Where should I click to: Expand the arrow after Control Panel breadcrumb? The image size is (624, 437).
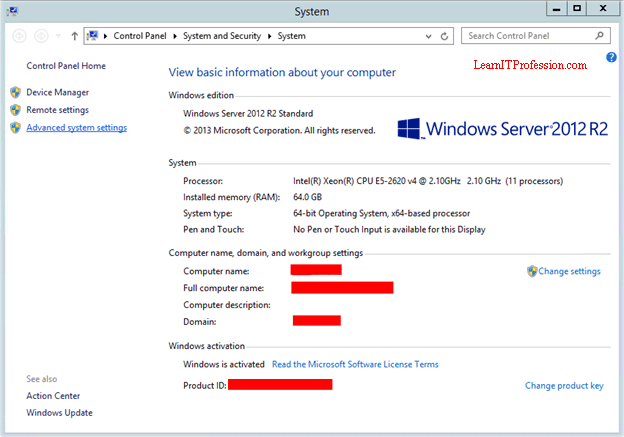point(175,36)
